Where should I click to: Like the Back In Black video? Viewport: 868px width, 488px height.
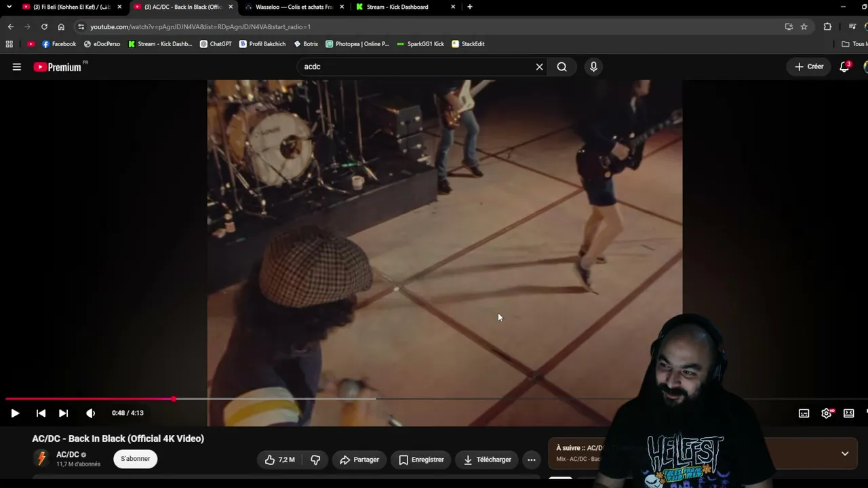tap(279, 460)
